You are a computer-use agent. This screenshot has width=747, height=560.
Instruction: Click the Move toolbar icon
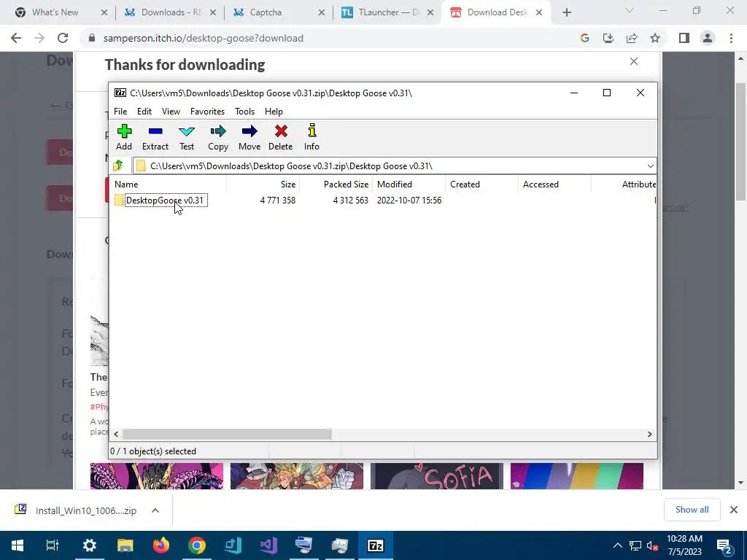click(249, 138)
